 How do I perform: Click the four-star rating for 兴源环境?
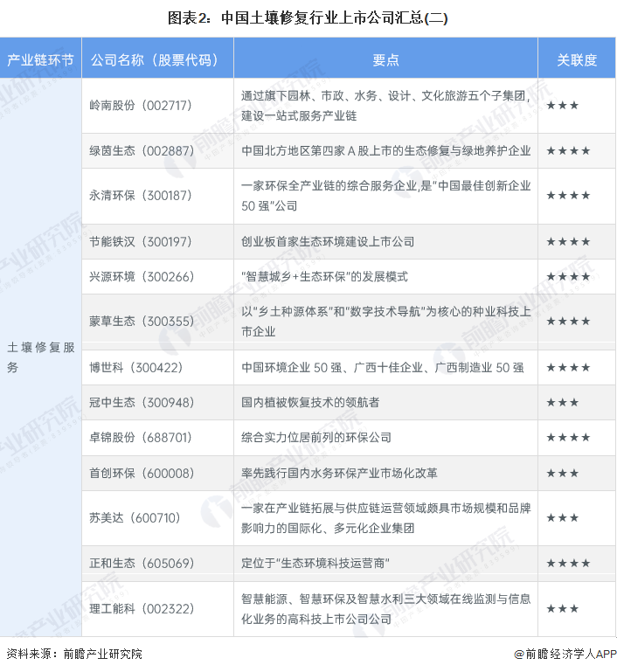pos(568,277)
